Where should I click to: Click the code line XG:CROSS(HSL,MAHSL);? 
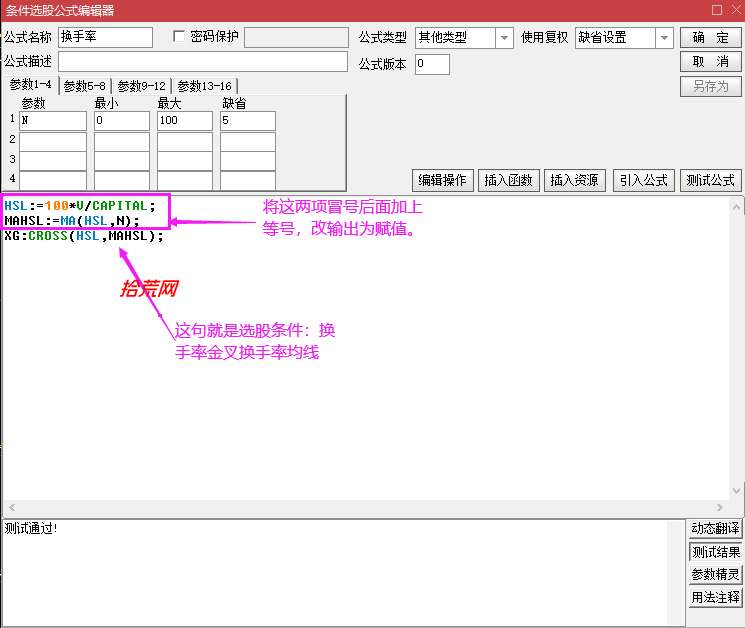click(84, 236)
